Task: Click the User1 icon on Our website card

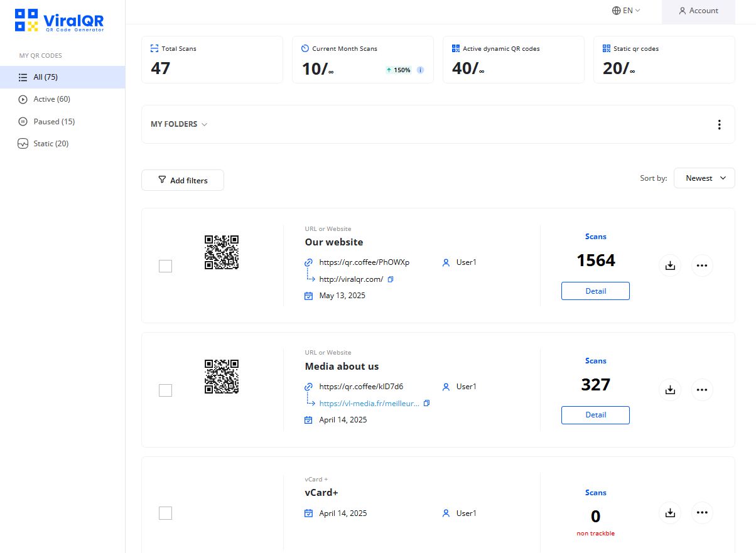Action: tap(446, 262)
